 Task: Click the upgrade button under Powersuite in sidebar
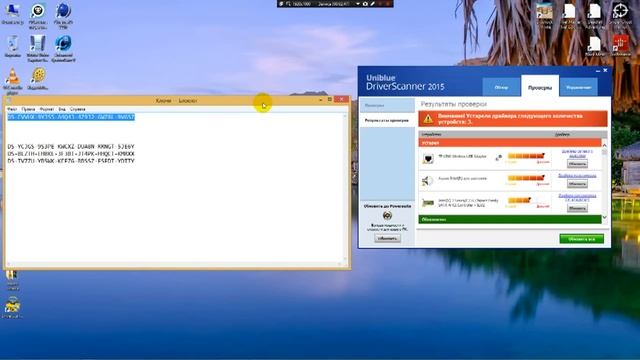[x=387, y=238]
